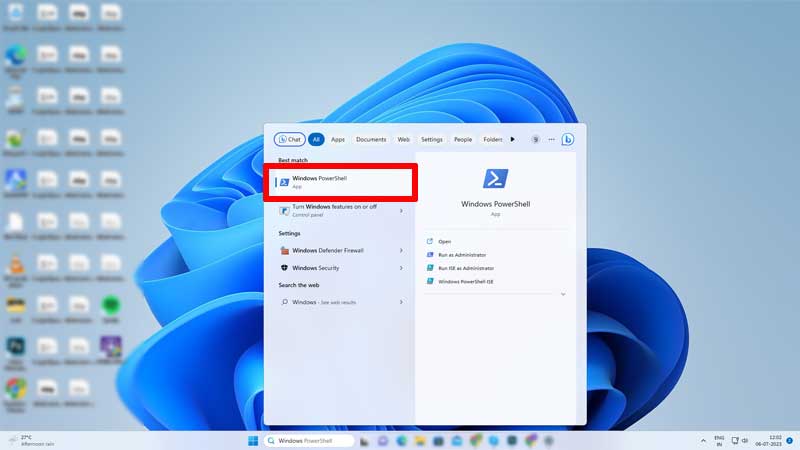
Task: Switch to the Apps filter tab
Action: [x=338, y=139]
